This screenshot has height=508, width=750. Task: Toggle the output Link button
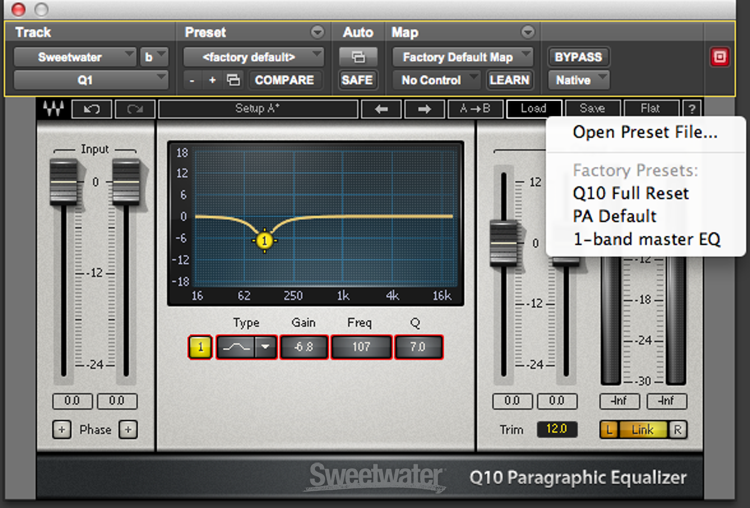pos(642,430)
